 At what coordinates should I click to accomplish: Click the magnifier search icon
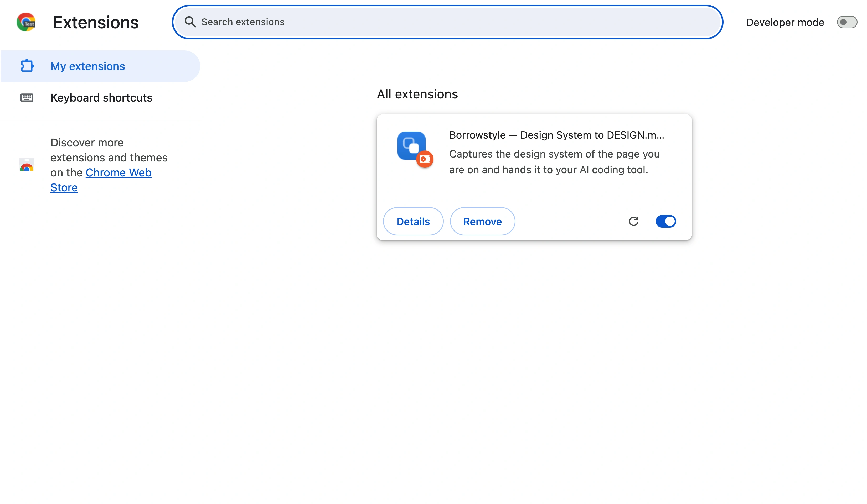[x=190, y=22]
